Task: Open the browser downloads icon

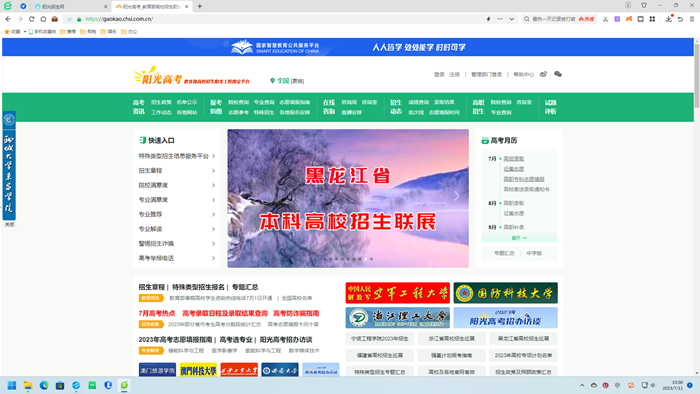Action: click(x=668, y=19)
